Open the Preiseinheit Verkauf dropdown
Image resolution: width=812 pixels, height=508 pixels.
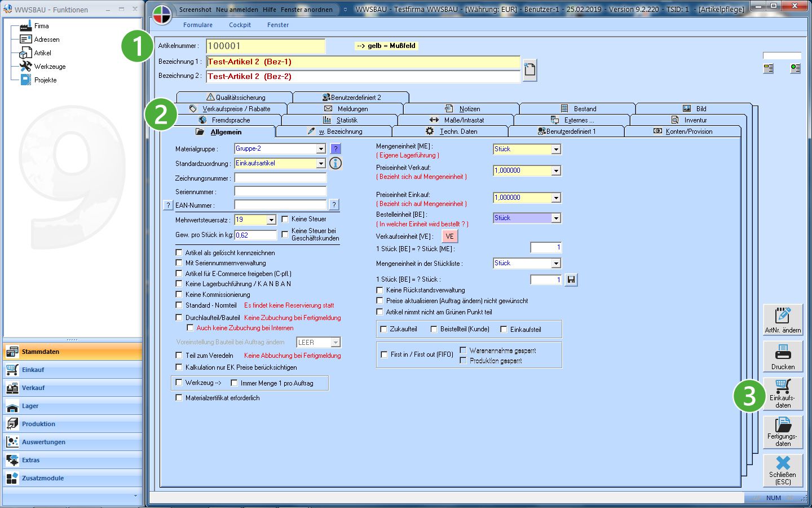(556, 171)
